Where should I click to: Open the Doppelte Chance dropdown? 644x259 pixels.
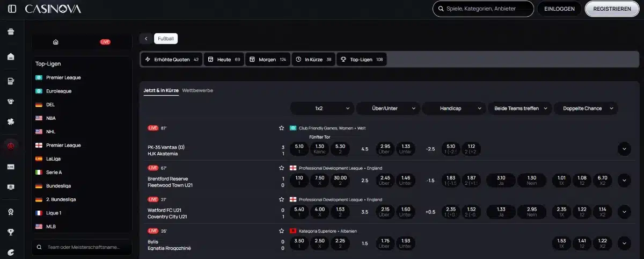coord(586,108)
